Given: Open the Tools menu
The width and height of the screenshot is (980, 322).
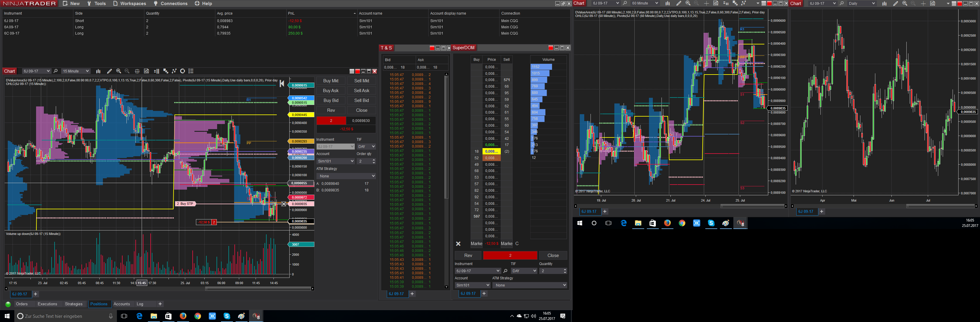Looking at the screenshot, I should coord(96,3).
